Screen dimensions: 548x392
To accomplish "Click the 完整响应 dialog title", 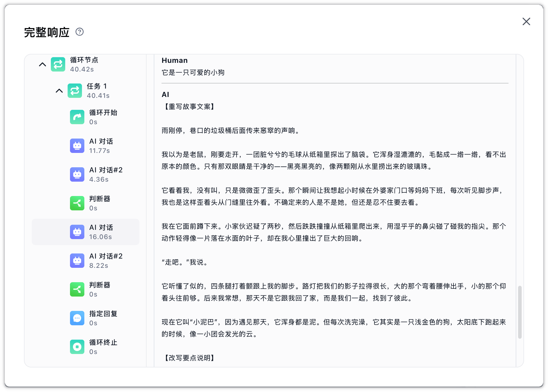I will [47, 32].
